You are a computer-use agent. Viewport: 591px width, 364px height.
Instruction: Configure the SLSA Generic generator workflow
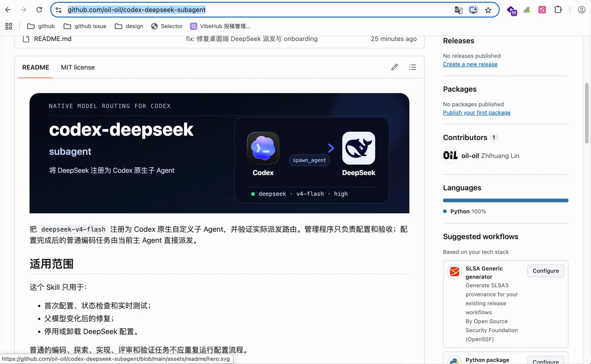pos(546,271)
